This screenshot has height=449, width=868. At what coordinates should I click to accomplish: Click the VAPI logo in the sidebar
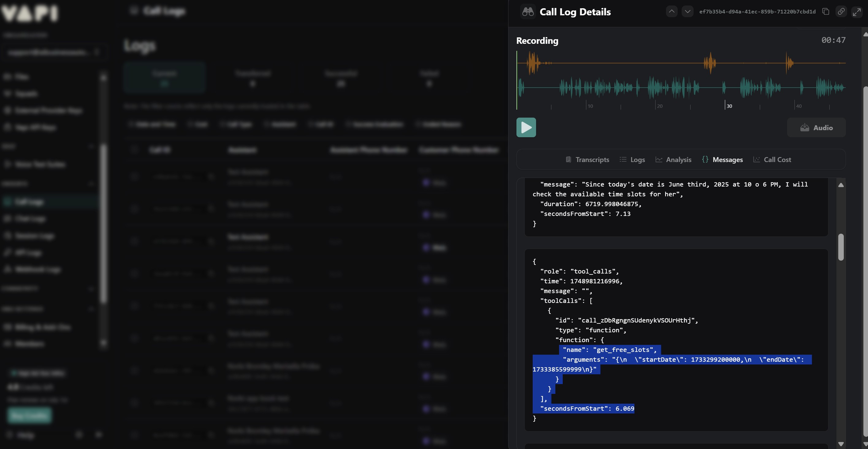click(x=30, y=13)
